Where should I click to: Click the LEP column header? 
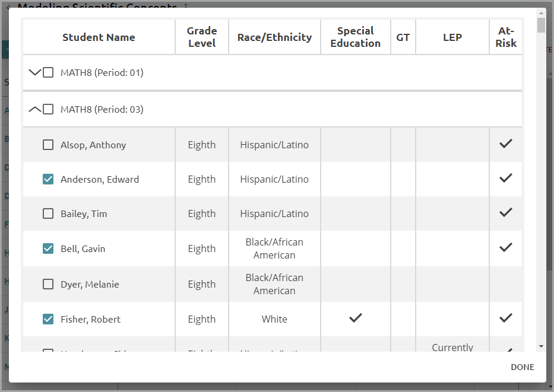(x=452, y=37)
